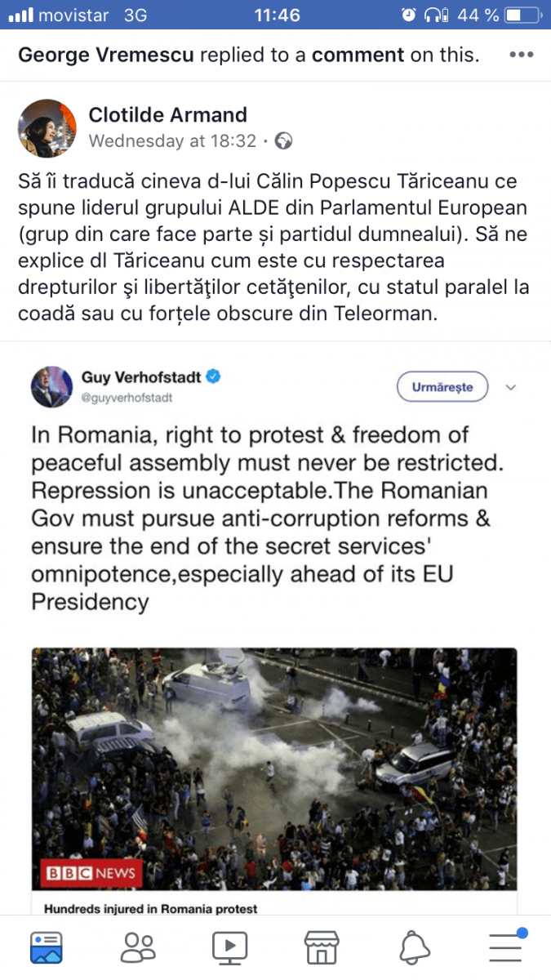Image resolution: width=551 pixels, height=980 pixels.
Task: Open George Vremescu's profile link
Action: tap(106, 55)
